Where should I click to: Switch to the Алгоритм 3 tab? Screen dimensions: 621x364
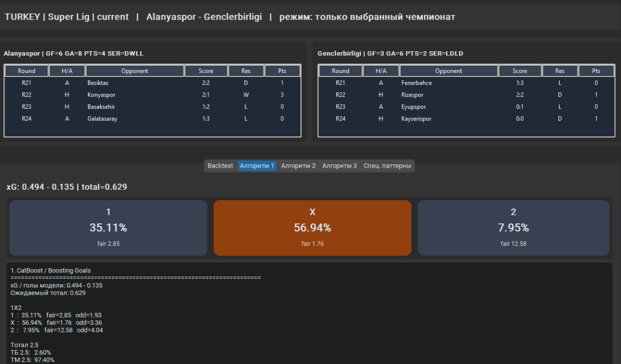click(x=339, y=166)
